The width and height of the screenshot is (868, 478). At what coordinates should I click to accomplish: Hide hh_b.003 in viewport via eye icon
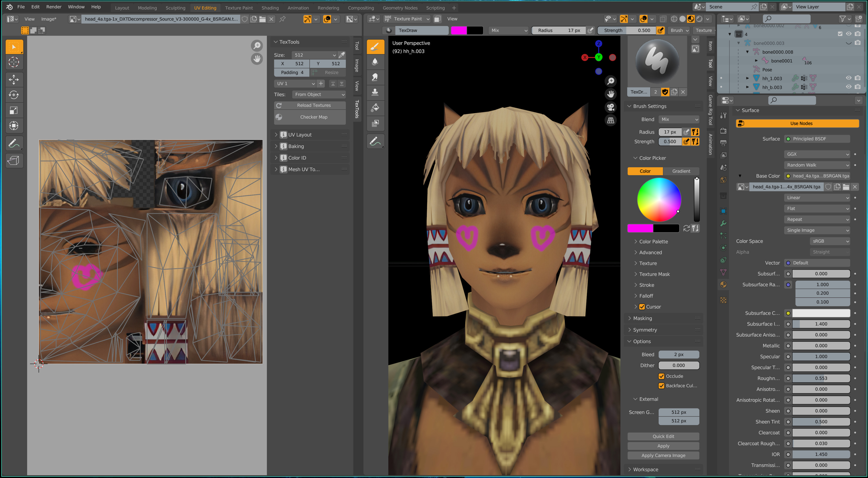pos(848,87)
